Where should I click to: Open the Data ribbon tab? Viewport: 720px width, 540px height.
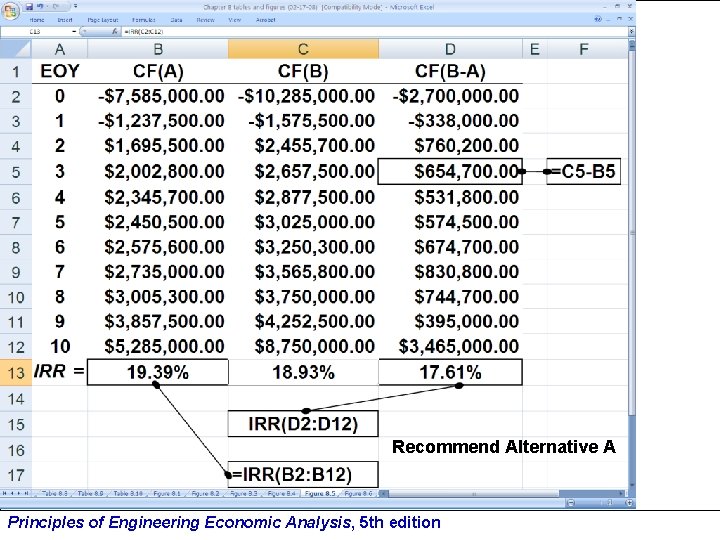[176, 20]
